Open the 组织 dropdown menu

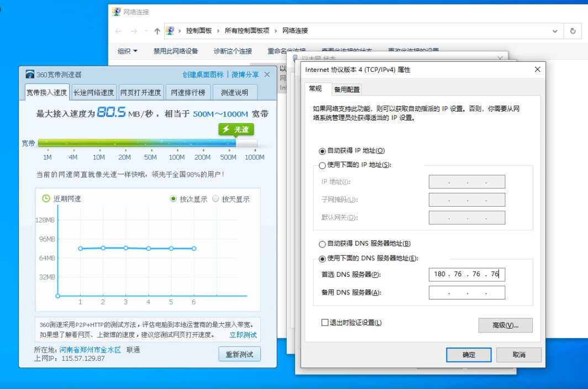[x=128, y=51]
